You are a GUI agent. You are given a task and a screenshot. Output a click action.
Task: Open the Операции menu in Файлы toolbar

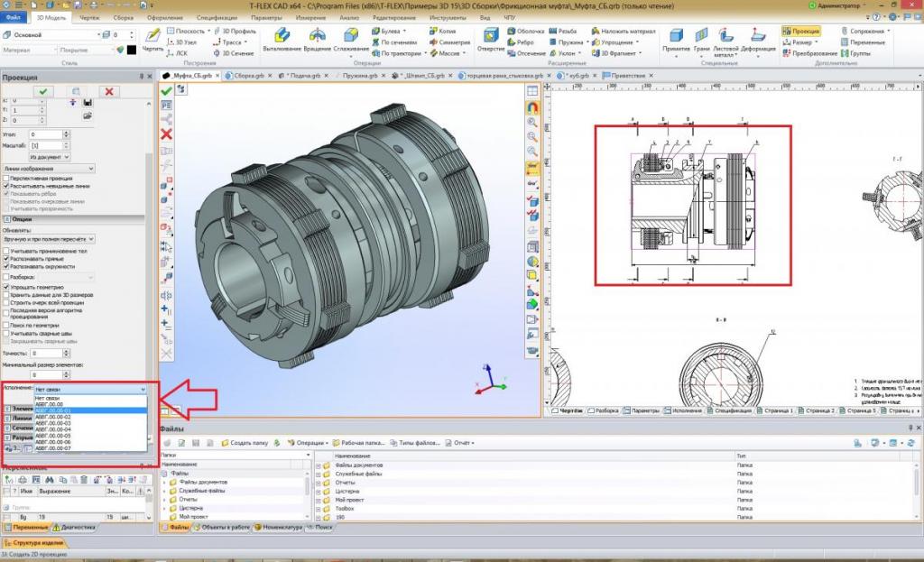tap(310, 443)
